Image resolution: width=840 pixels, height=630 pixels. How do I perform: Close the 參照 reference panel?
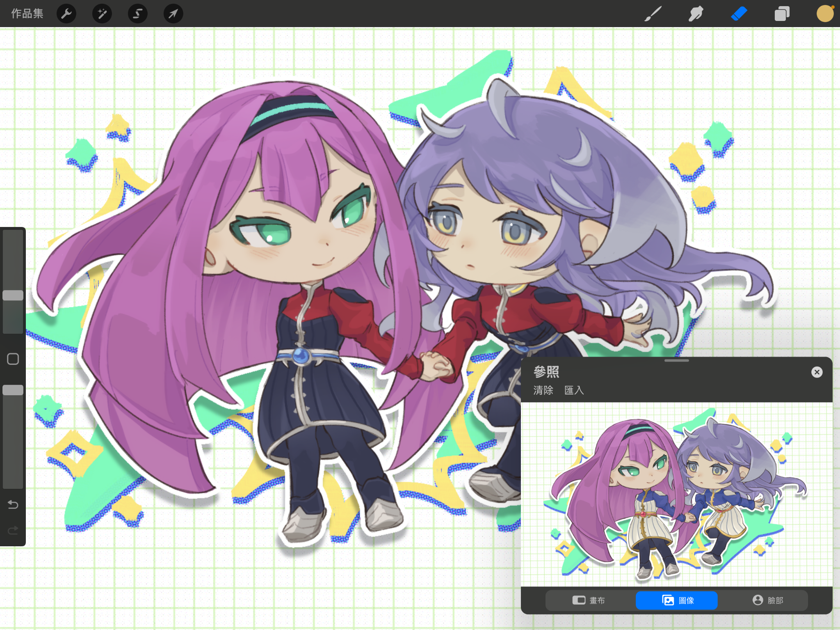click(x=817, y=372)
